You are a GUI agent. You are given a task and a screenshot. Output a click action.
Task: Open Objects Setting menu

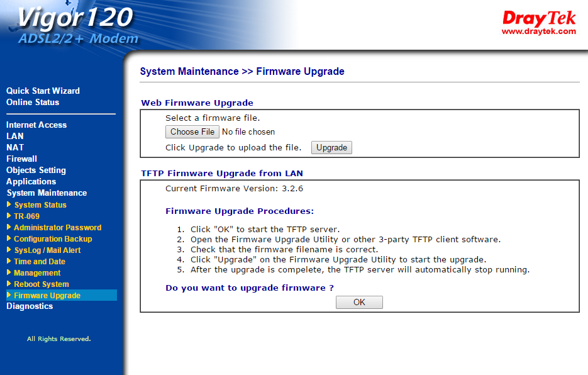(x=36, y=170)
